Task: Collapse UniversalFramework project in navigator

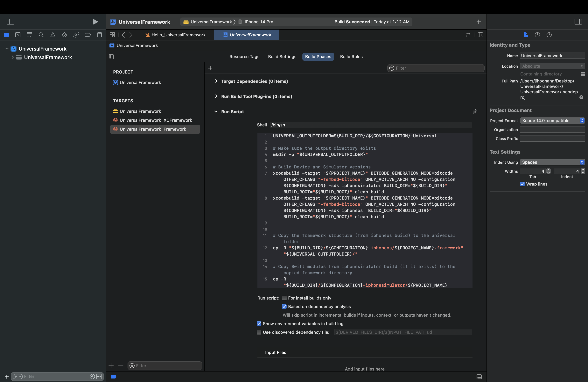Action: pyautogui.click(x=7, y=49)
